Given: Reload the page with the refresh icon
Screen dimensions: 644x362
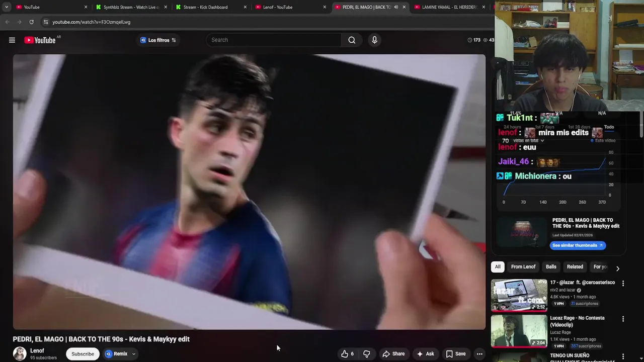Looking at the screenshot, I should click(x=31, y=22).
